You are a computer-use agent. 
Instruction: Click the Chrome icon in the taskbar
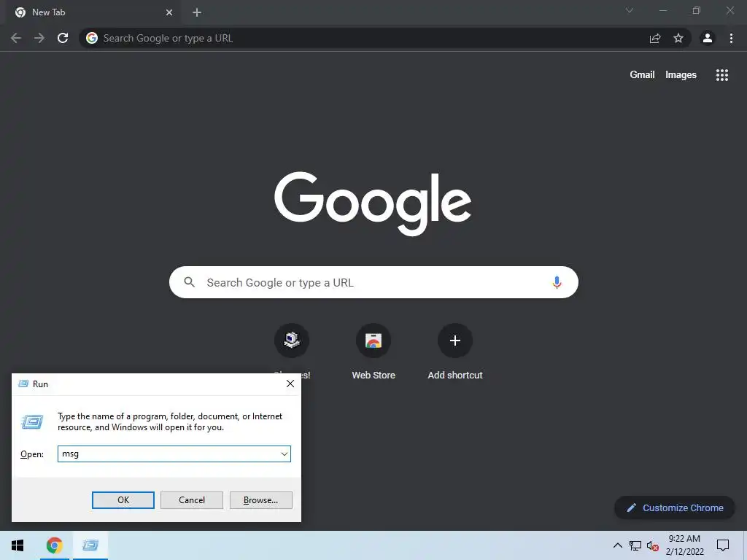pos(54,545)
